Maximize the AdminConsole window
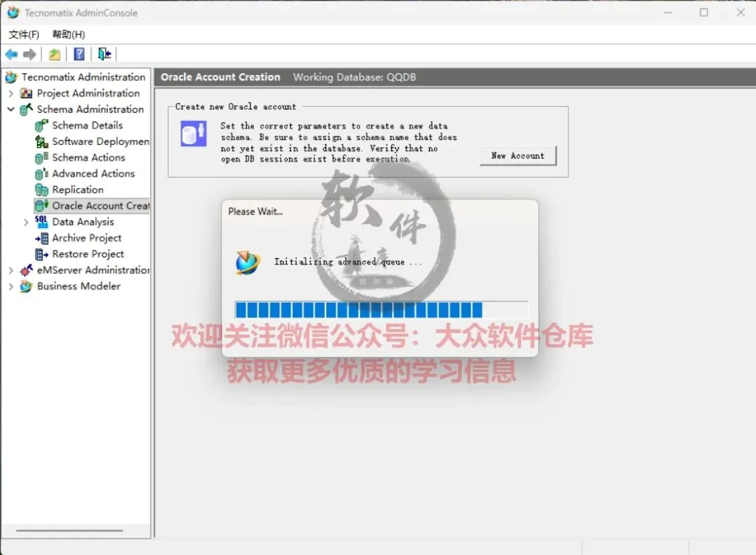The height and width of the screenshot is (555, 756). click(x=704, y=13)
